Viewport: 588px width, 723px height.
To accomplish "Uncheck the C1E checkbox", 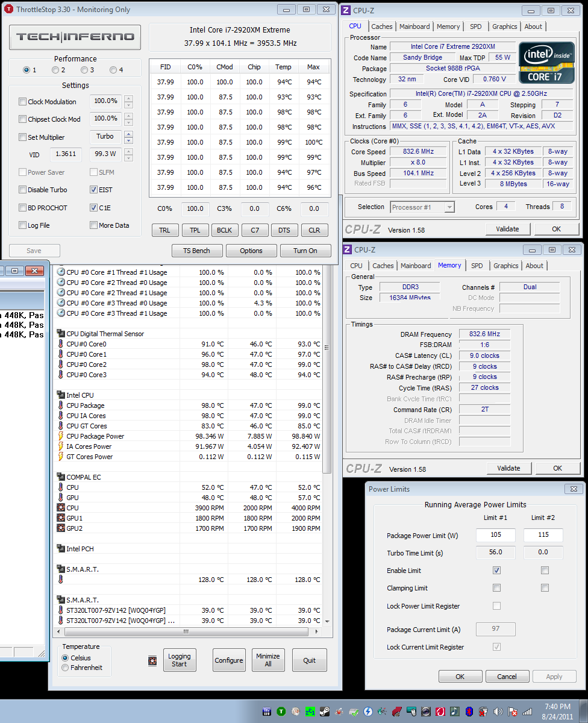I will click(x=93, y=208).
